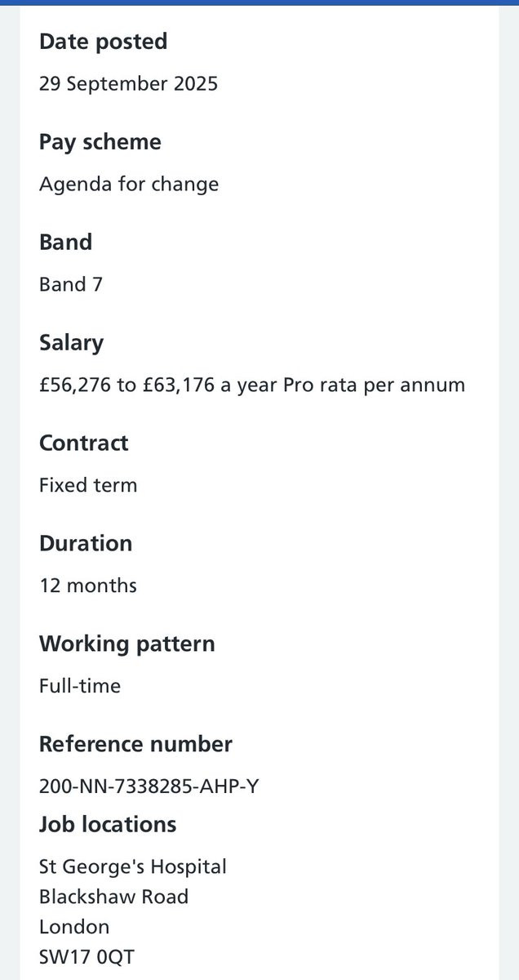
Task: Click the Blackshaw Road address line
Action: pos(113,897)
